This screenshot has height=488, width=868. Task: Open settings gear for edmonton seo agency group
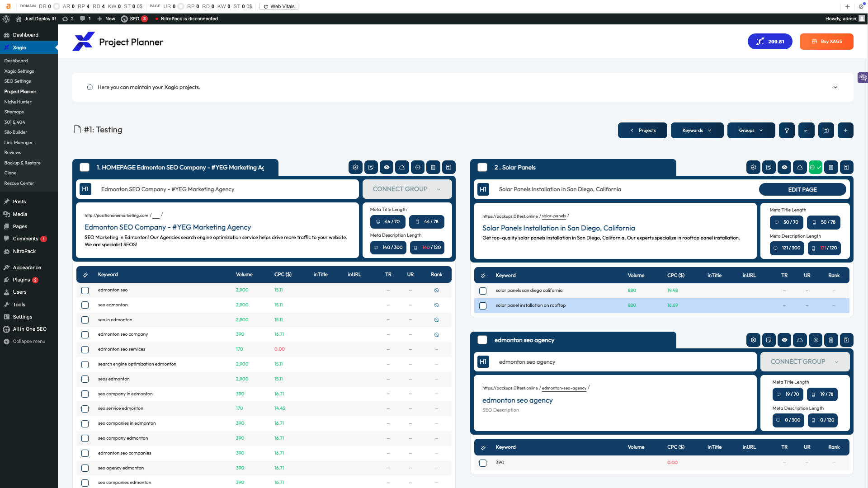click(x=753, y=340)
